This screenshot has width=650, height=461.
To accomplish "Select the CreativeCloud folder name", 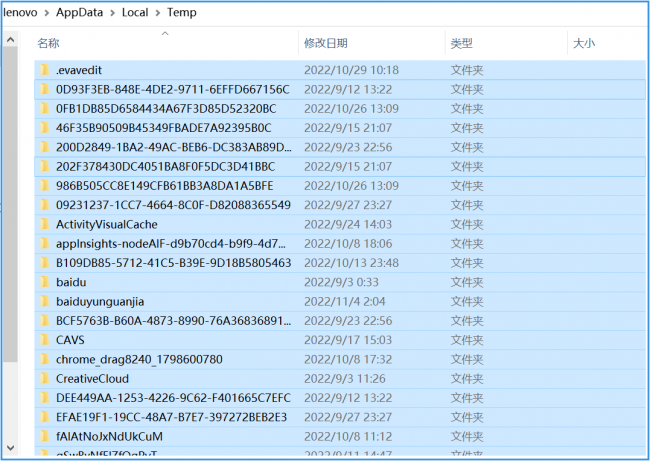I will point(92,379).
